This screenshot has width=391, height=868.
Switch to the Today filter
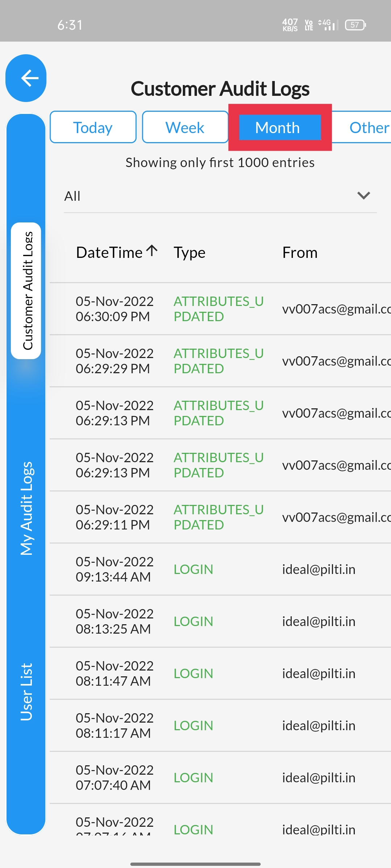(x=93, y=127)
